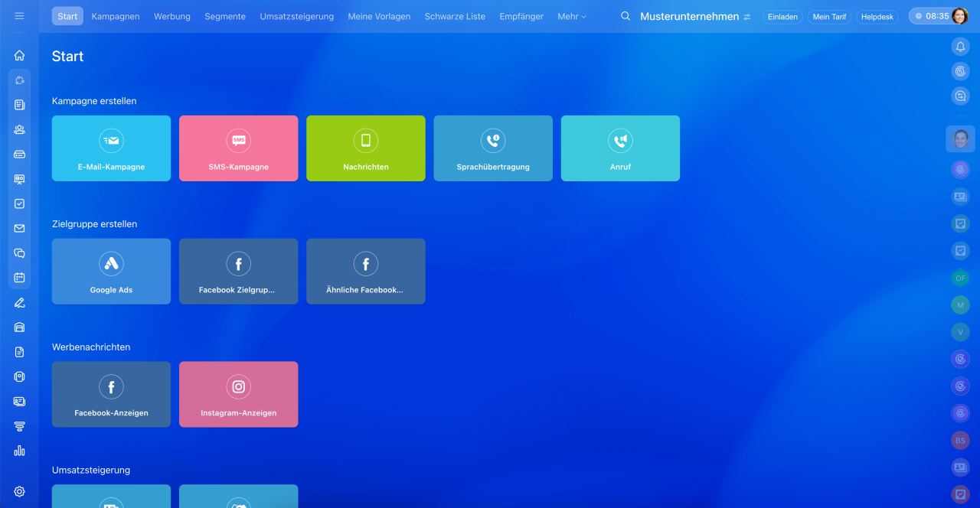The image size is (980, 508).
Task: Open the BS chat avatar
Action: point(960,441)
